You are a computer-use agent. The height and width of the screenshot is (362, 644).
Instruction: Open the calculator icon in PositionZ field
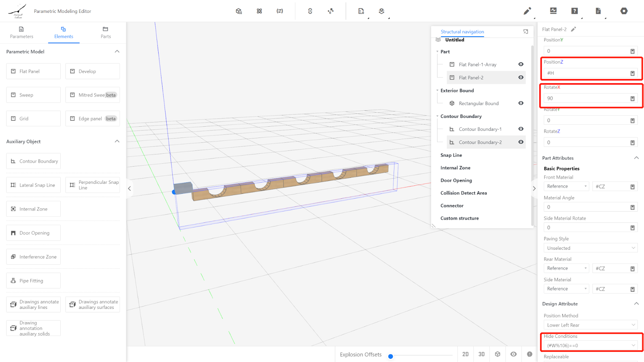point(632,73)
